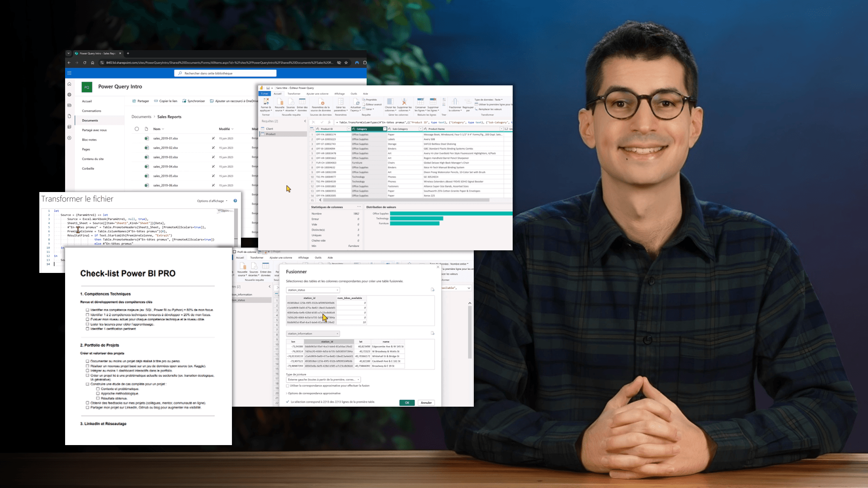The width and height of the screenshot is (868, 488).
Task: Click the Fermer & appliquer ribbon icon
Action: [x=266, y=101]
